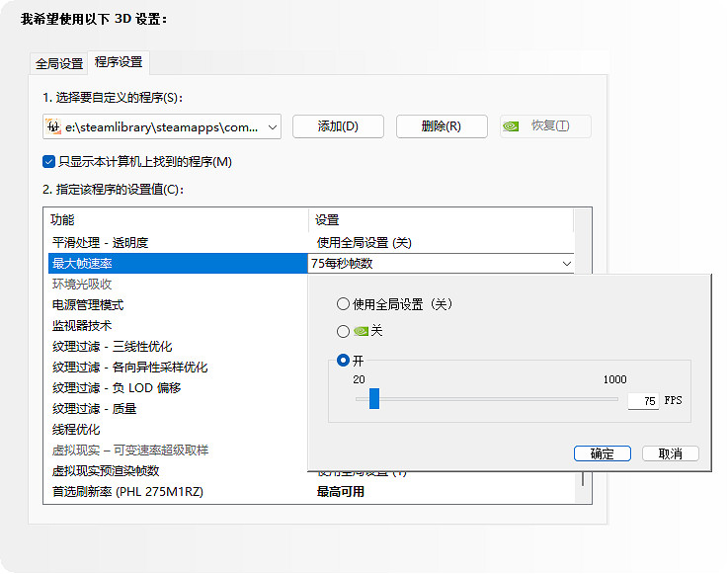Select the 虚拟现实 – 可变速率超级取样 row
Screen dimensions: 728x574
tap(178, 450)
